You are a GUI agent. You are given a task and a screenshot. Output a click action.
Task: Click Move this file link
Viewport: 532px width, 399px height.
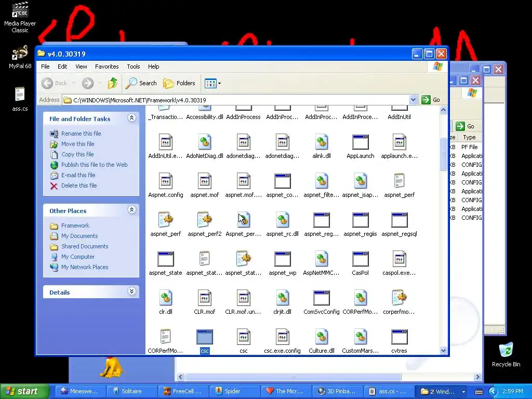click(78, 144)
